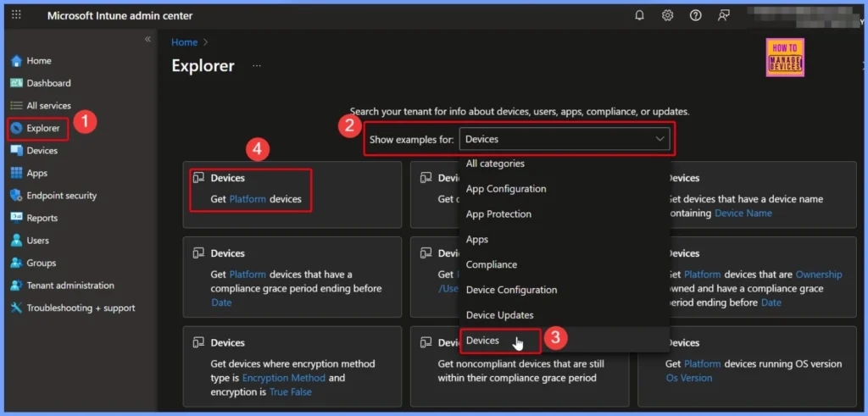Click Platform link in Get Platform devices card
The height and width of the screenshot is (416, 868).
(248, 199)
